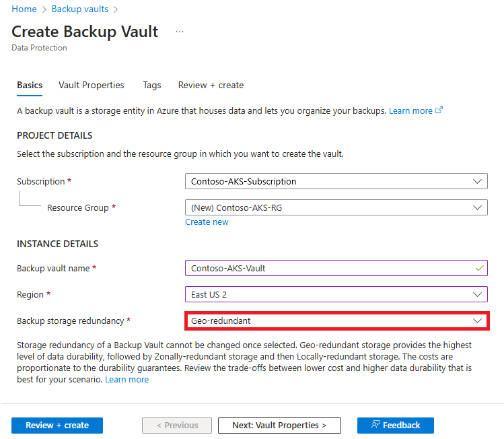Screen dimensions: 504x439
Task: Click Next: Vault Properties button
Action: 279,426
